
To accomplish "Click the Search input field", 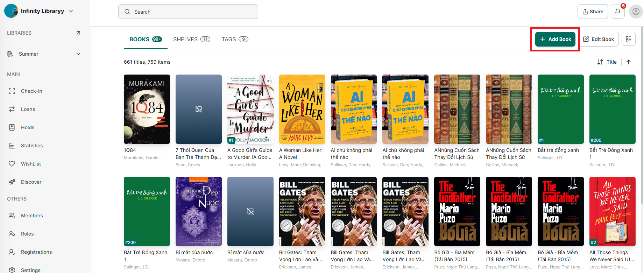I will click(188, 12).
